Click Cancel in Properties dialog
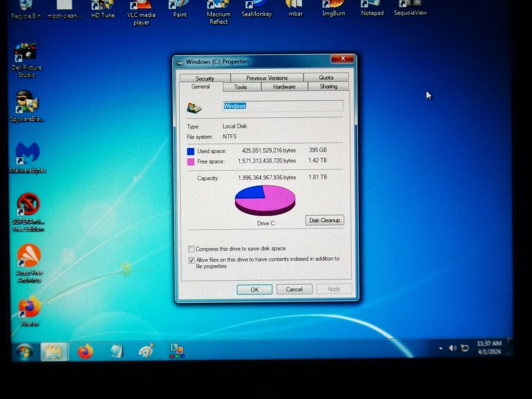532x399 pixels. [294, 289]
